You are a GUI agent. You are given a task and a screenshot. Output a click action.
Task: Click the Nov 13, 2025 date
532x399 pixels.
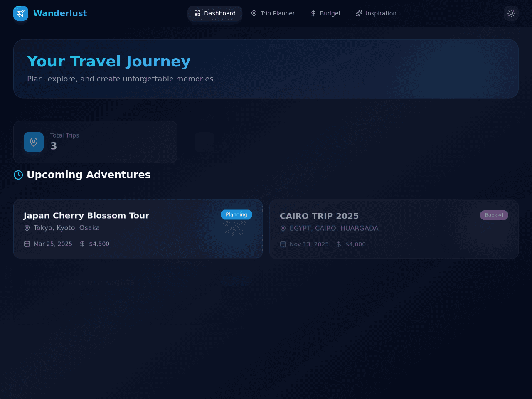pyautogui.click(x=309, y=244)
